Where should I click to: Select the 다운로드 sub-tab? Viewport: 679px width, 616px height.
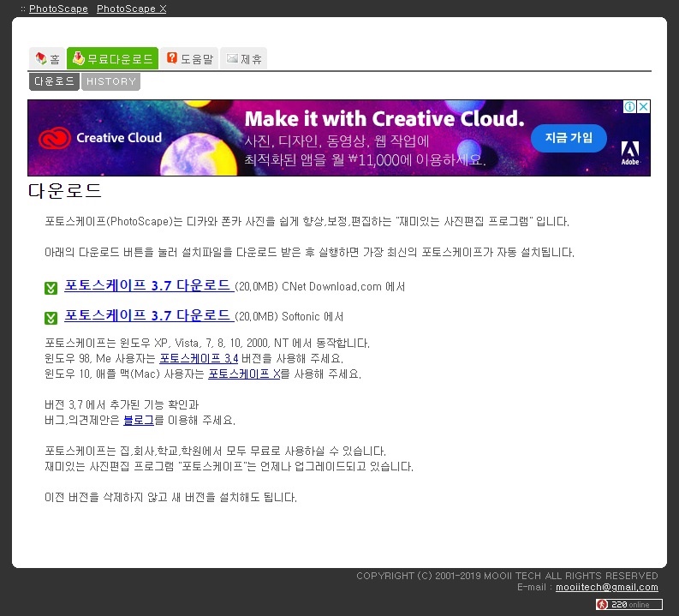pos(54,81)
